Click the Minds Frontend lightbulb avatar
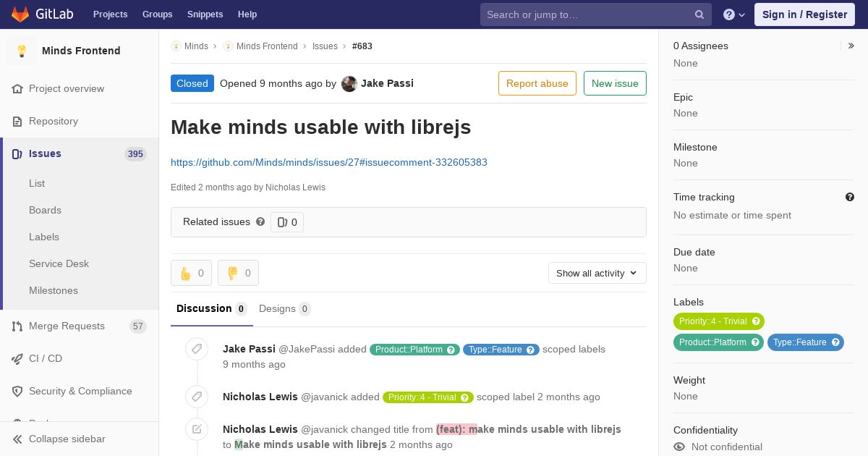868x456 pixels. (22, 51)
